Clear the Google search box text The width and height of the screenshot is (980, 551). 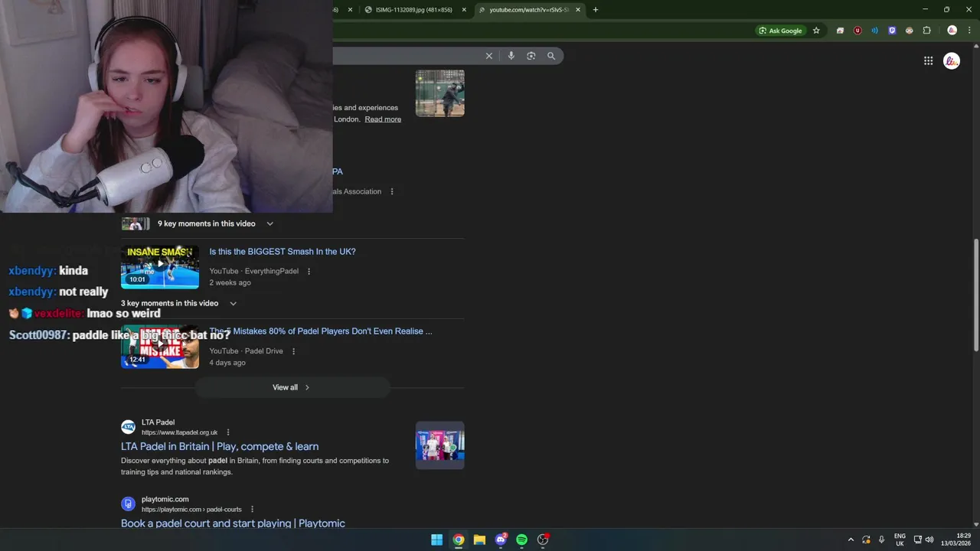pyautogui.click(x=488, y=56)
